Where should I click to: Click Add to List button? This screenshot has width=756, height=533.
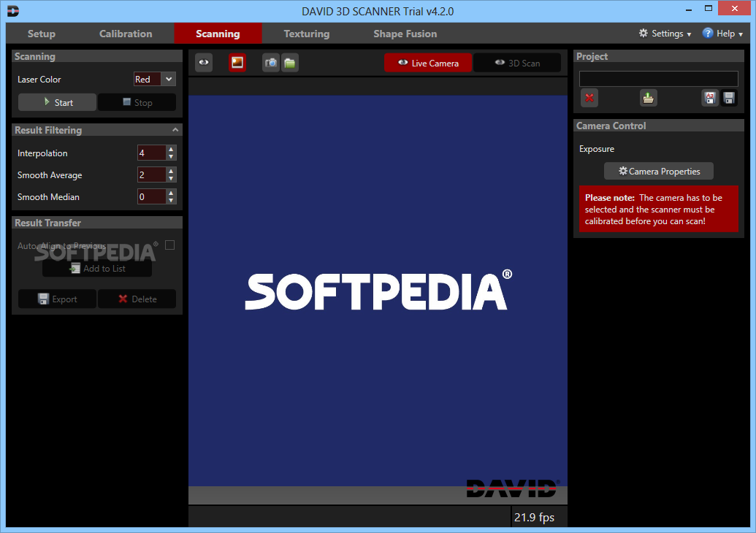tap(97, 269)
